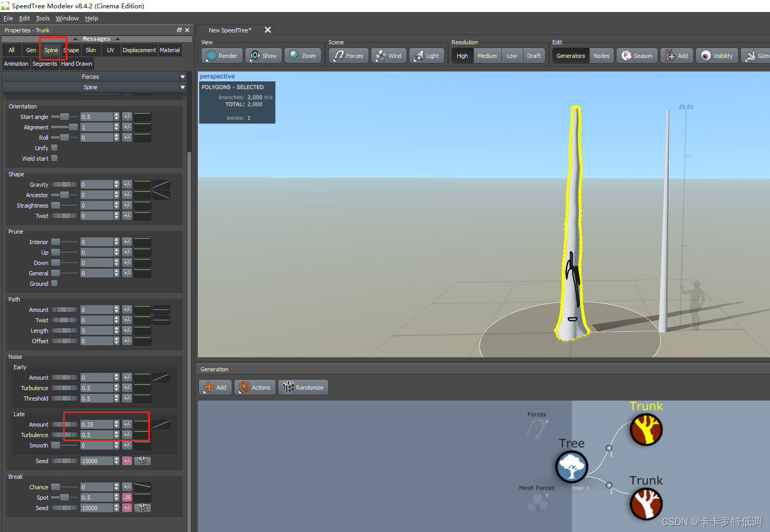
Task: Open the Break Chance curve editor
Action: [x=143, y=487]
